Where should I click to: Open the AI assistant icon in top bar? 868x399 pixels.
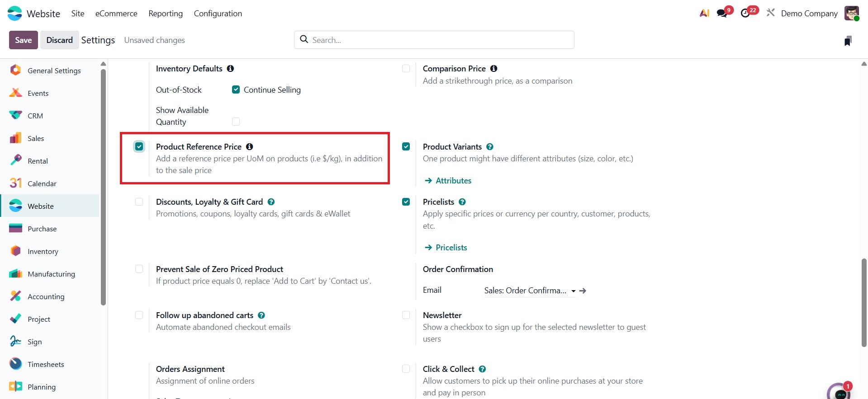coord(704,13)
